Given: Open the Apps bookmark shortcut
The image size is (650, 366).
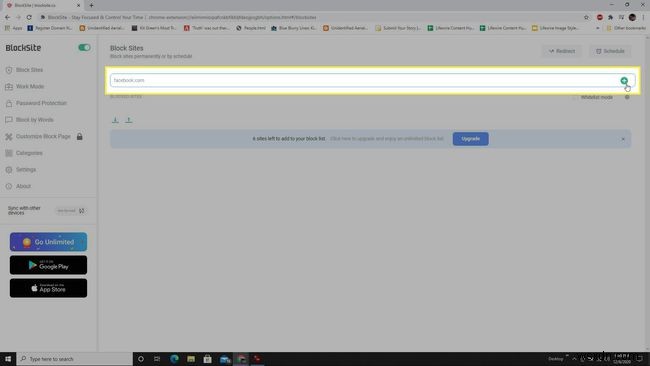Looking at the screenshot, I should 14,28.
